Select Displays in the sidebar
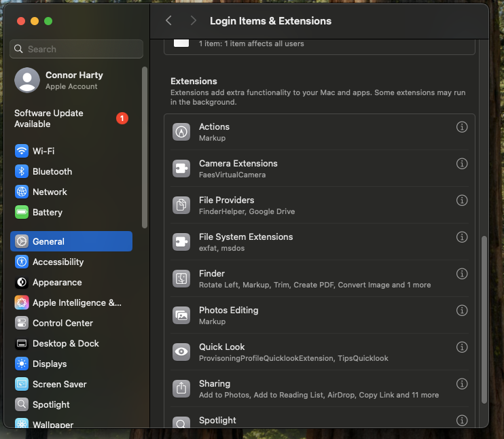Image resolution: width=504 pixels, height=439 pixels. (71, 364)
